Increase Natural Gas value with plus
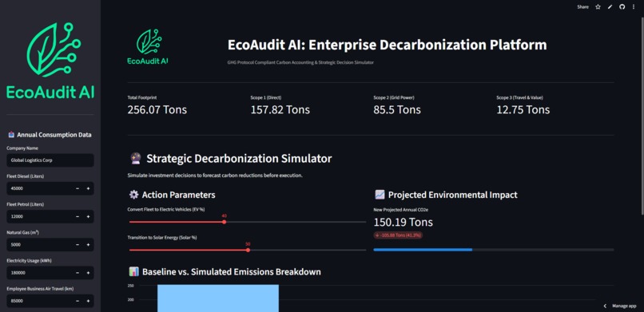This screenshot has height=312, width=644. 88,245
